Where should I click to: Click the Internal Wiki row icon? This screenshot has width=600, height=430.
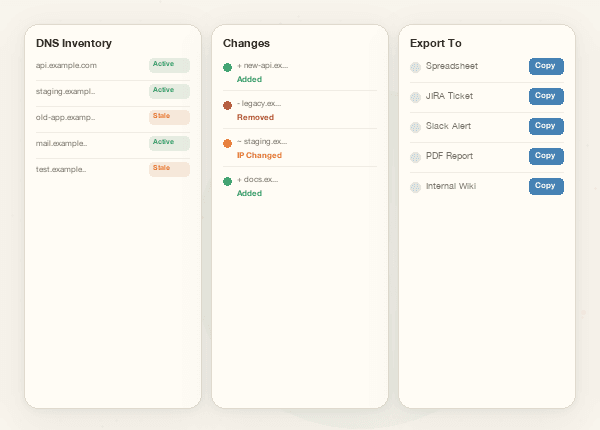tap(416, 187)
